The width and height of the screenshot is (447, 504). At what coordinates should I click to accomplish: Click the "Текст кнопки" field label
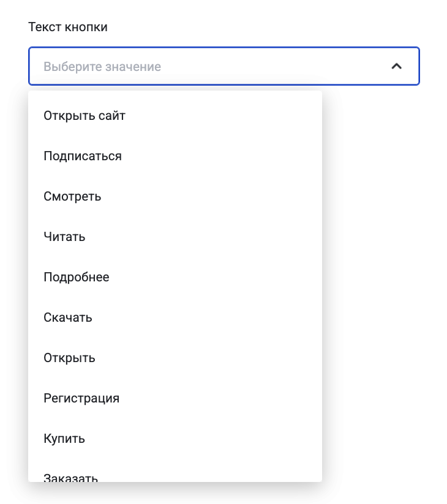point(68,28)
